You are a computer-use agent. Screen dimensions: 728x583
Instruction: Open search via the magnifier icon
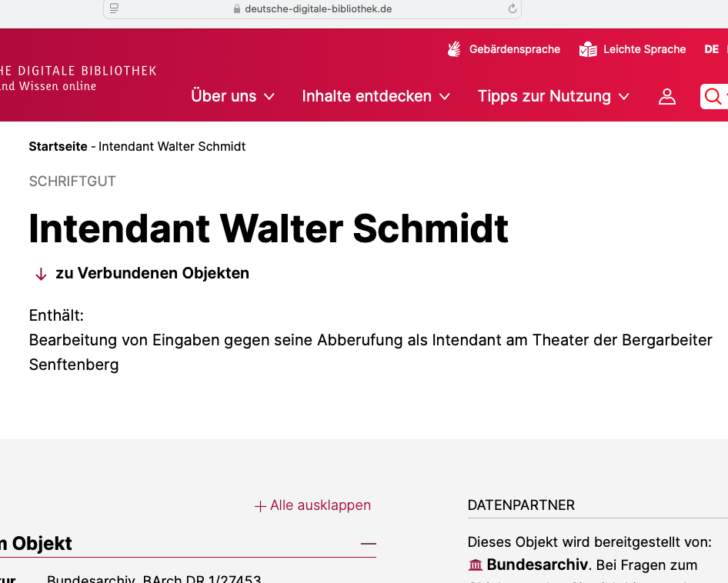pos(713,96)
